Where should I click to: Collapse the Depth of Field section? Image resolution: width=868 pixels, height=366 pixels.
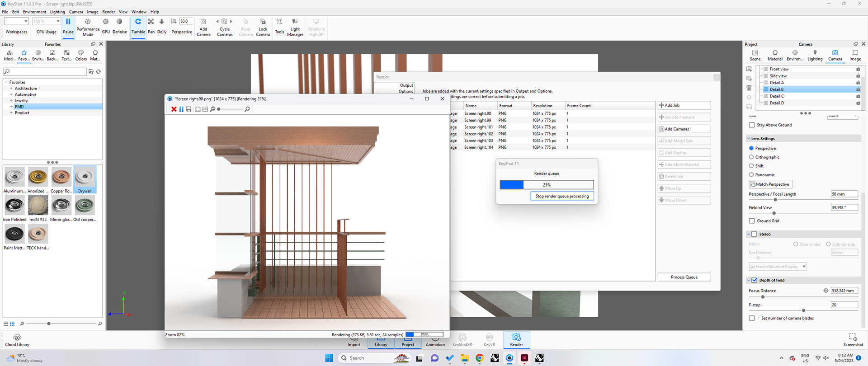pos(748,280)
